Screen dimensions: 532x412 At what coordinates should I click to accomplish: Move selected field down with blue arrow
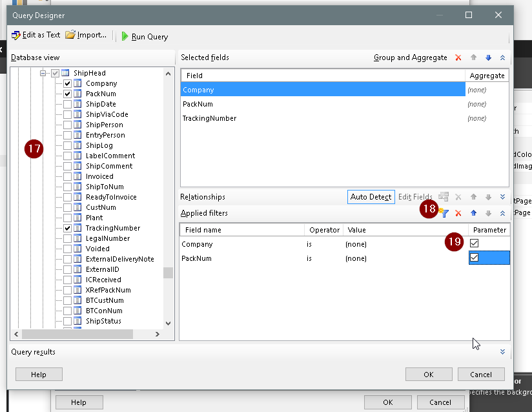[x=488, y=57]
